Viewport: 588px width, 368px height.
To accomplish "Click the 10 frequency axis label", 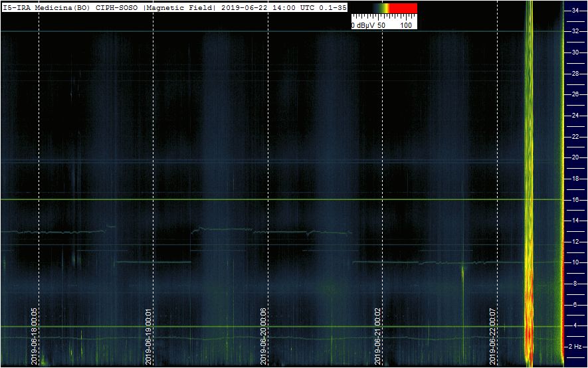I will click(575, 262).
